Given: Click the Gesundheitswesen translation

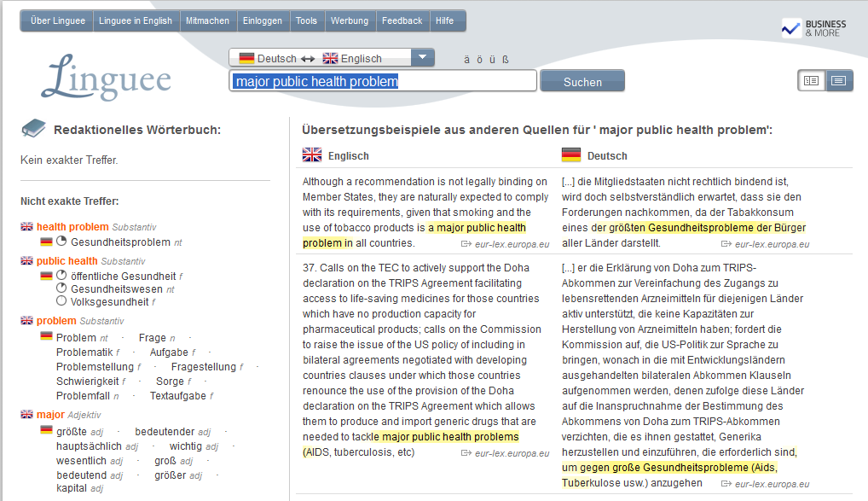Looking at the screenshot, I should [x=117, y=288].
